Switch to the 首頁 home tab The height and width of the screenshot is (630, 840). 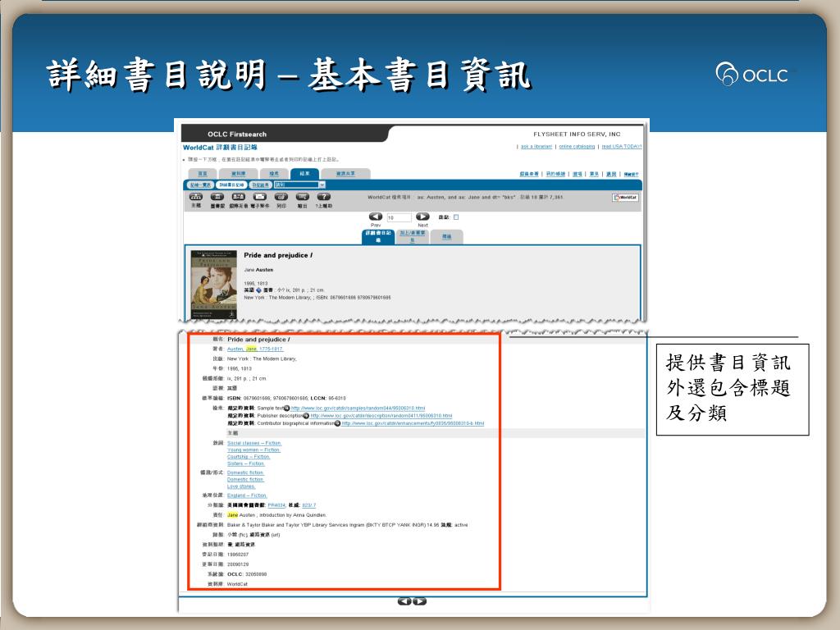pyautogui.click(x=203, y=174)
